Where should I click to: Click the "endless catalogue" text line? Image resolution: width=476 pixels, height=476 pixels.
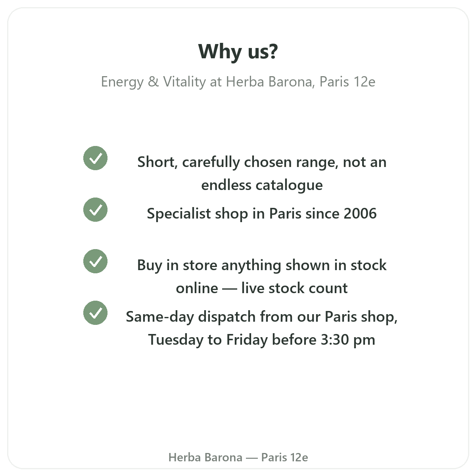coord(262,185)
